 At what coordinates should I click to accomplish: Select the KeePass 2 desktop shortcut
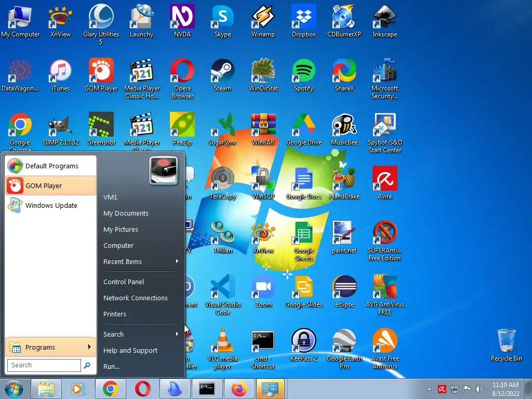[x=303, y=345]
